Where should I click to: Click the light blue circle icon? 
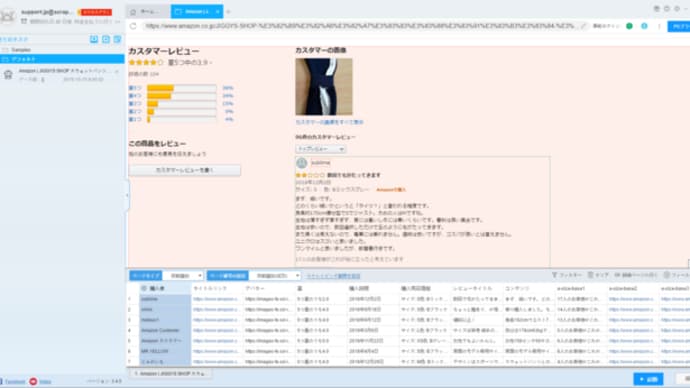pos(644,26)
